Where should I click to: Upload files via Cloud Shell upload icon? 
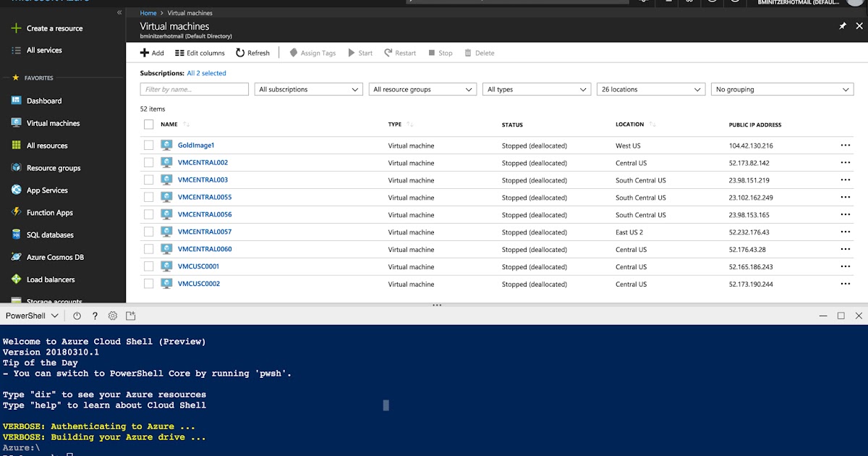coord(131,315)
